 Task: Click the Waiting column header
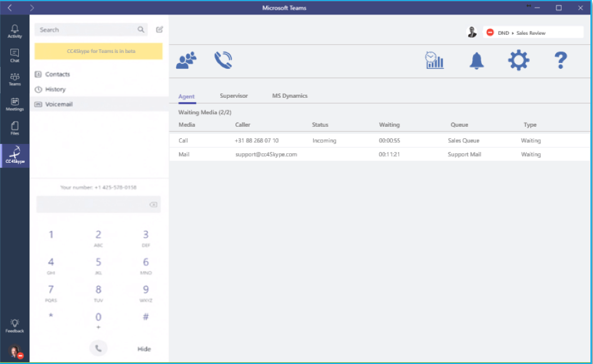389,125
